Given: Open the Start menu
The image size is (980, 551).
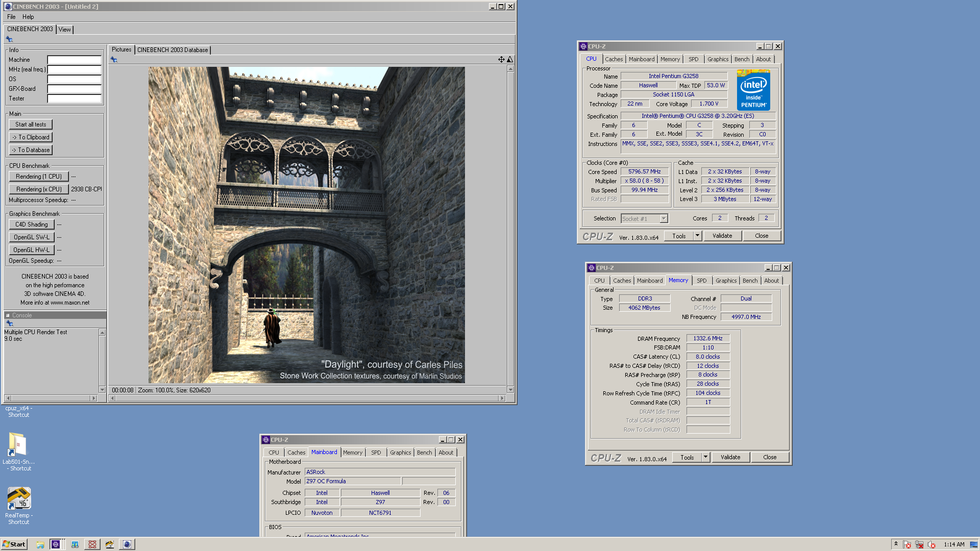Looking at the screenshot, I should pos(14,544).
